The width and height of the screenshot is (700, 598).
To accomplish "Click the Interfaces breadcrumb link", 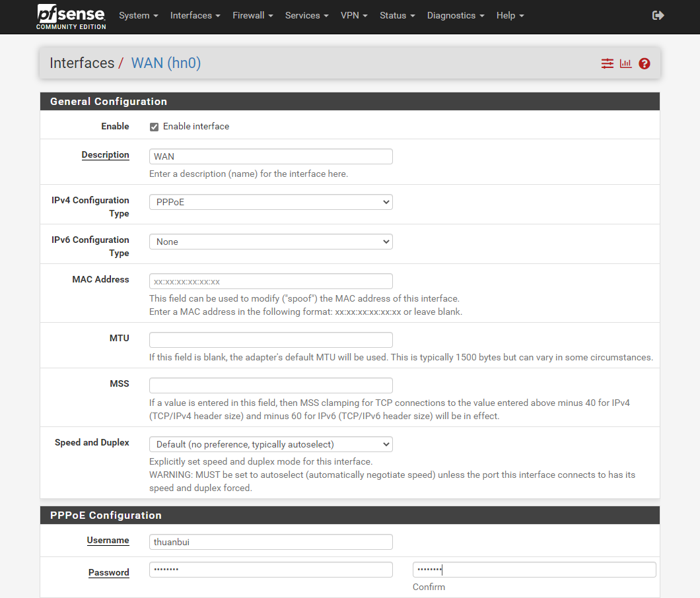I will point(82,63).
